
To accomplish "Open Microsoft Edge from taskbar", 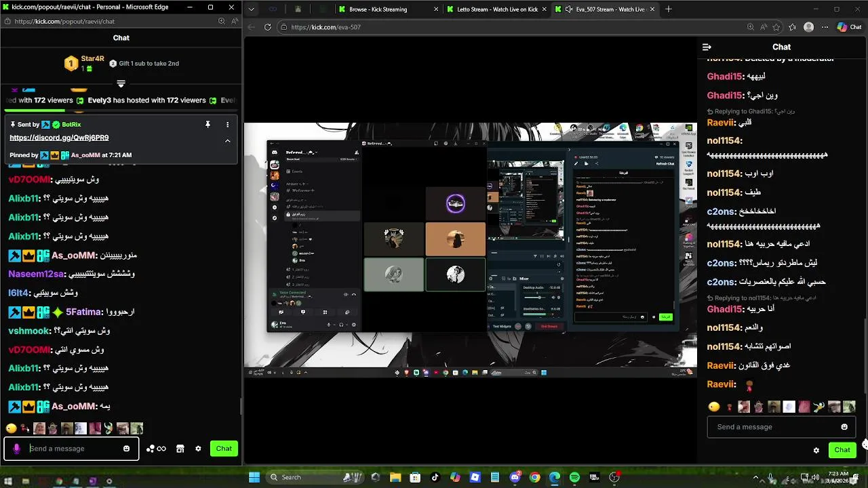I will tap(555, 477).
